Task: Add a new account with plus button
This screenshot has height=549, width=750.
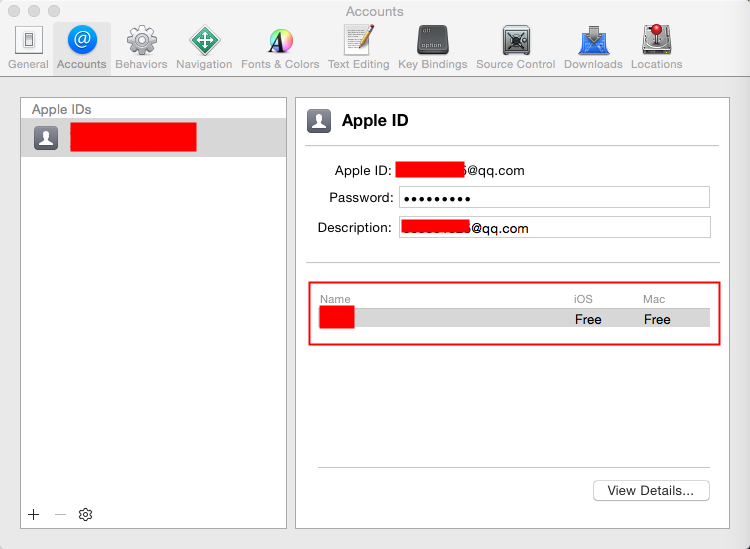Action: click(33, 515)
